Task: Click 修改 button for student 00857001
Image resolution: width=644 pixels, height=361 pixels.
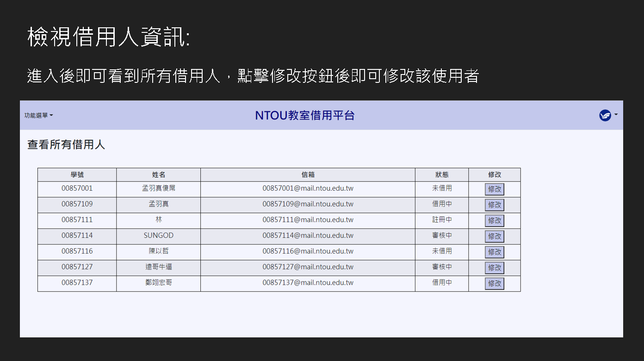Action: coord(495,189)
